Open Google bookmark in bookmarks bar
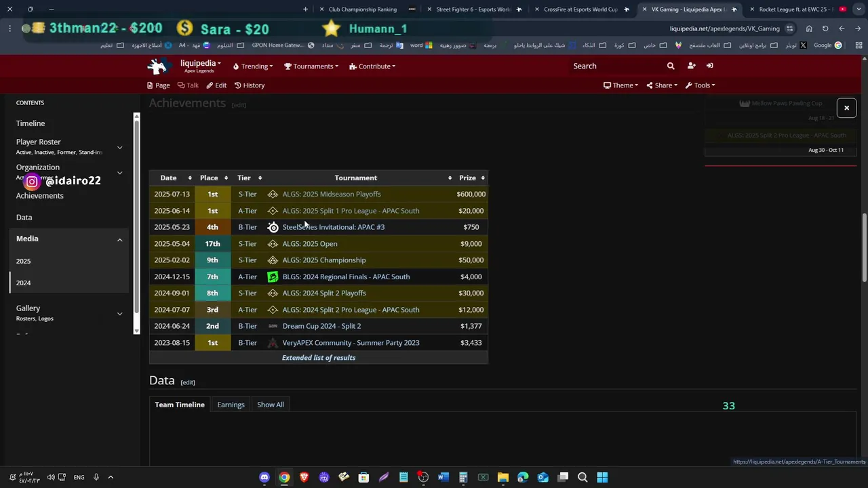 (827, 45)
